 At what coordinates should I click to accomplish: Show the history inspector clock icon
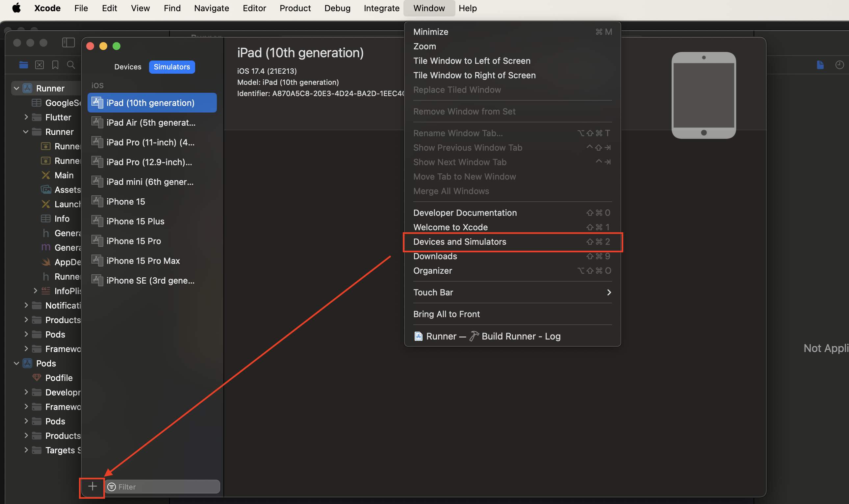point(839,64)
